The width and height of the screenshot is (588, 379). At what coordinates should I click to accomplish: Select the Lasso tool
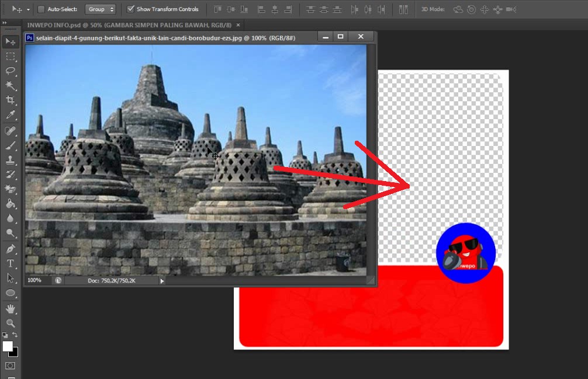point(11,71)
